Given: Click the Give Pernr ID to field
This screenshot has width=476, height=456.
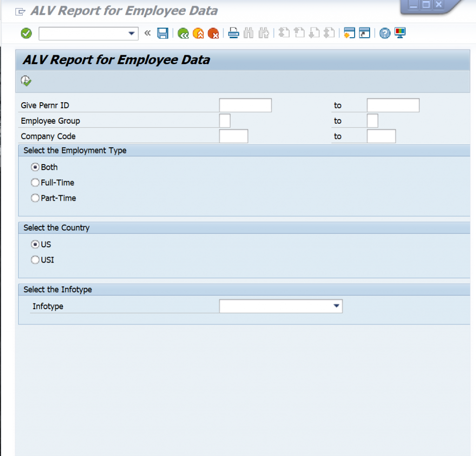Looking at the screenshot, I should [393, 105].
